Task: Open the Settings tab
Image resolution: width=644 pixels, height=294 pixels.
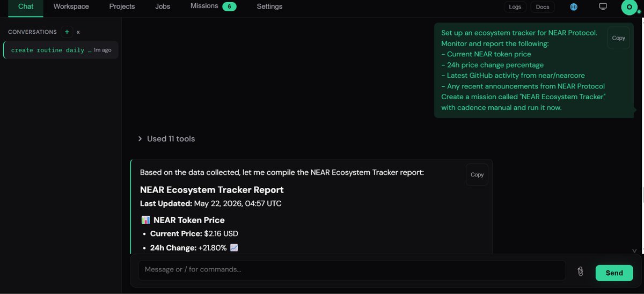Action: (269, 6)
